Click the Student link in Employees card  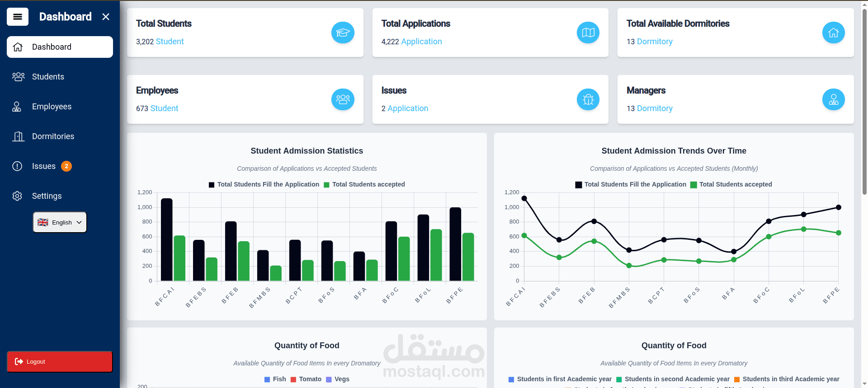(x=164, y=108)
